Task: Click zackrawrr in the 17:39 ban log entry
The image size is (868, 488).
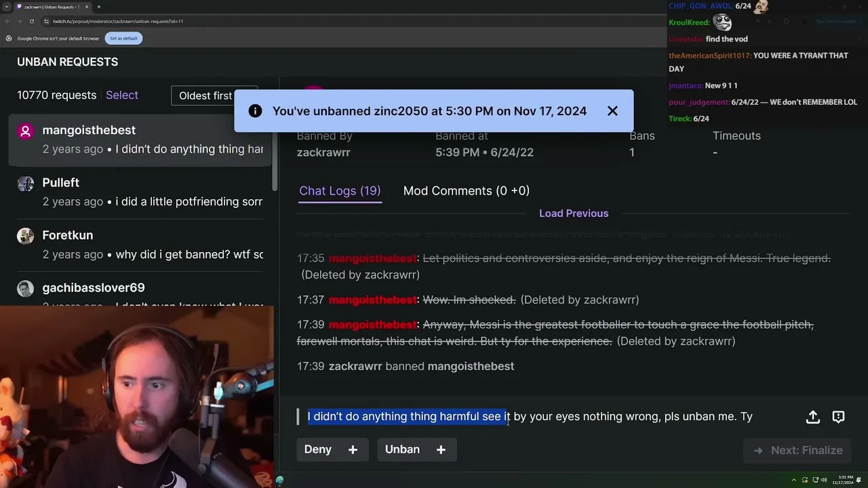Action: (355, 366)
